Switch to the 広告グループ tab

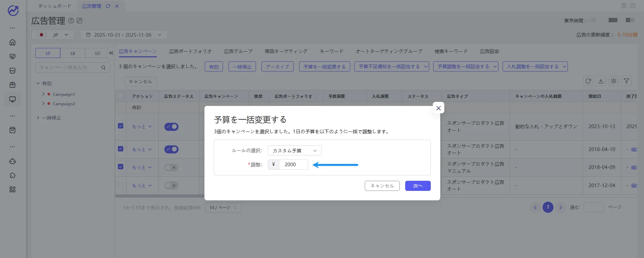coord(238,51)
